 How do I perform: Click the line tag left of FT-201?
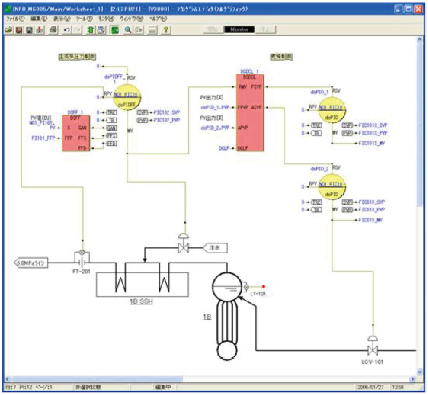(31, 263)
